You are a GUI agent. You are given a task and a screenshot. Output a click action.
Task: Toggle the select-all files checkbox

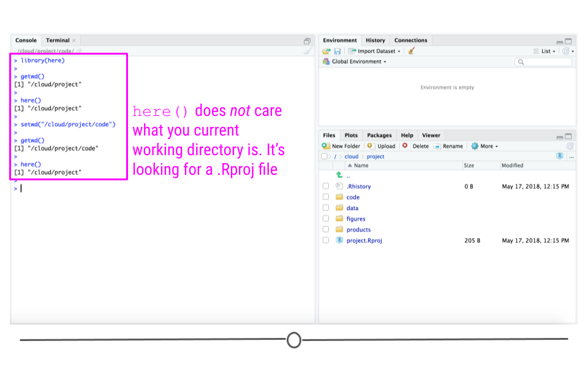pyautogui.click(x=325, y=156)
